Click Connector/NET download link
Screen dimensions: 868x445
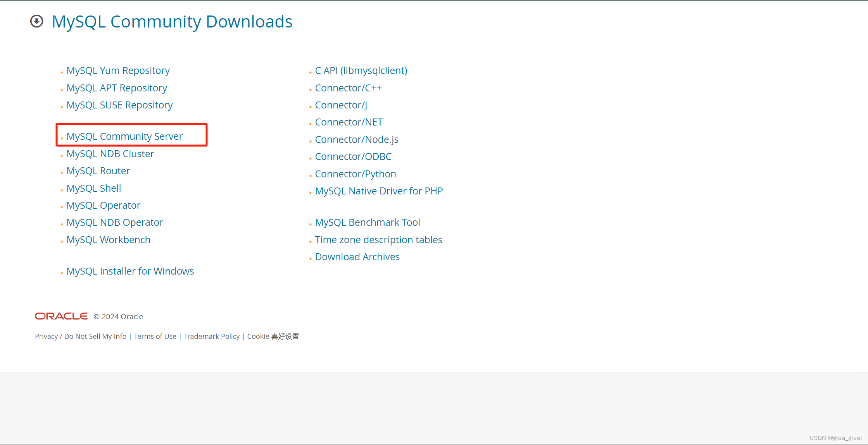[x=349, y=122]
